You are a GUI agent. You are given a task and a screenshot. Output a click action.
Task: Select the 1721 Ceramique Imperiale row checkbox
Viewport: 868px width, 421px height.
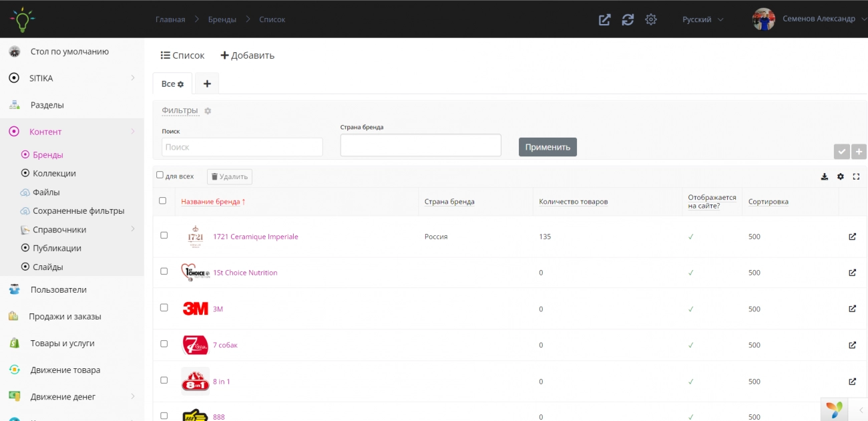164,235
